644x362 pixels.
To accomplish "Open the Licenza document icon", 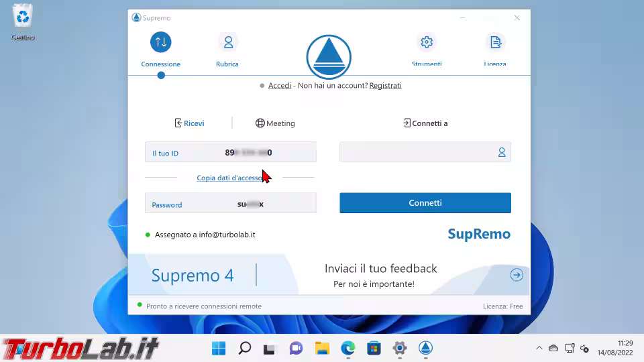I will [x=495, y=42].
